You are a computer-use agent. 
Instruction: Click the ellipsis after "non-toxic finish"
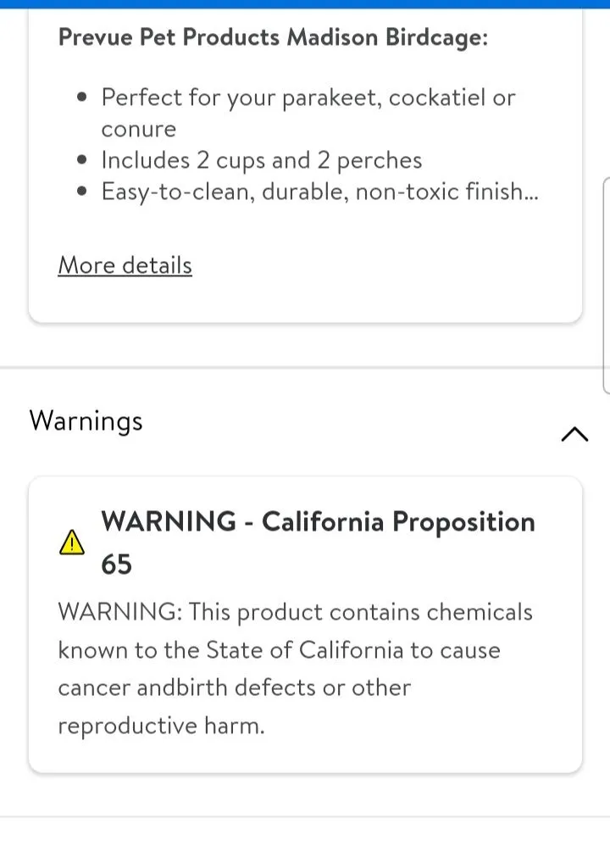tap(531, 192)
